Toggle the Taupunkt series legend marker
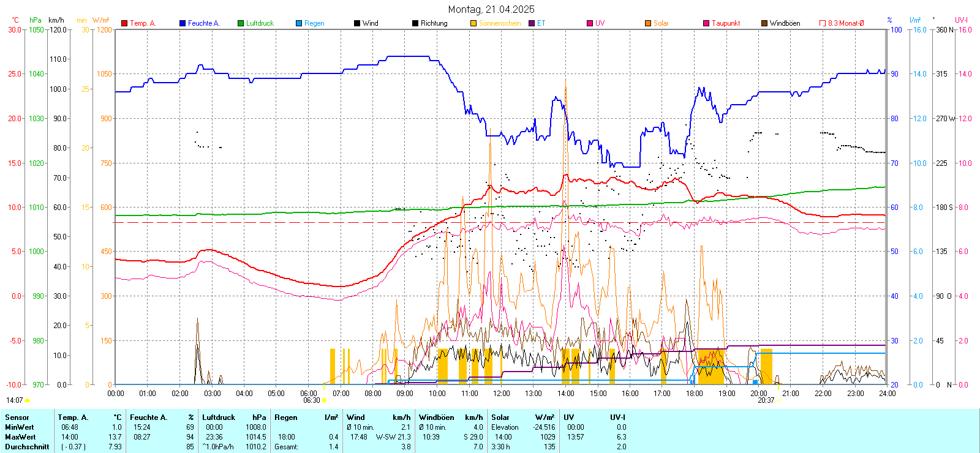Screen dimensions: 980x453 (706, 23)
